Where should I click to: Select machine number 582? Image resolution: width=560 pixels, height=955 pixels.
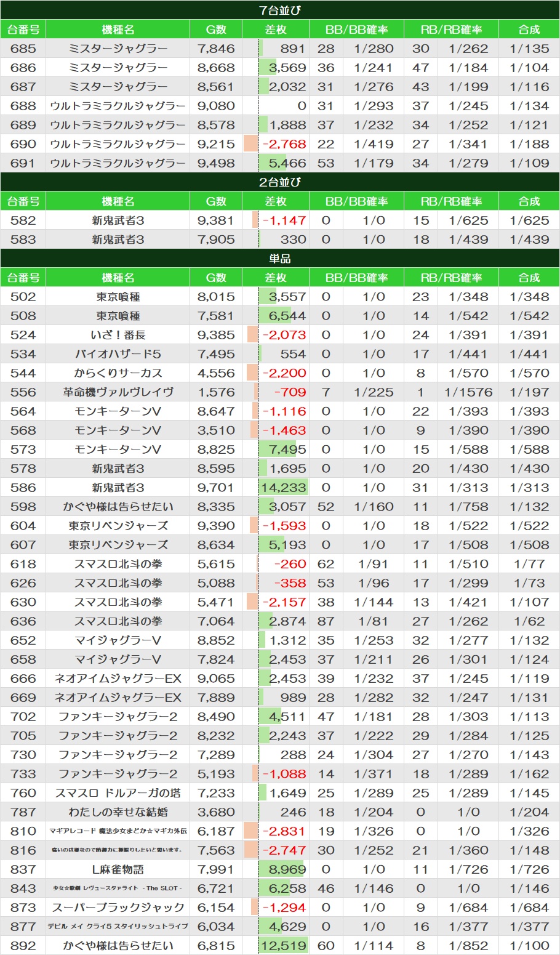click(23, 220)
